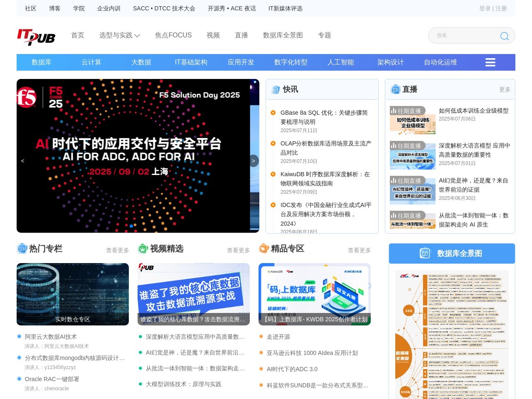Click the 注册 link
Image resolution: width=532 pixels, height=399 pixels.
point(501,8)
